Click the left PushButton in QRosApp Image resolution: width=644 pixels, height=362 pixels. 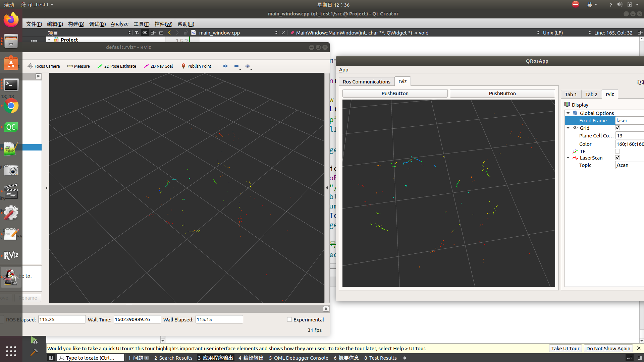(395, 94)
